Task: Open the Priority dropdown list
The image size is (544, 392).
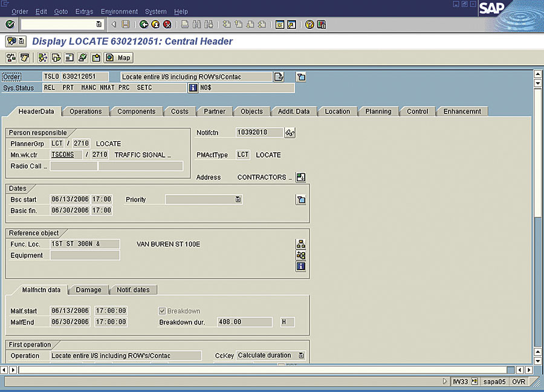Action: [238, 199]
